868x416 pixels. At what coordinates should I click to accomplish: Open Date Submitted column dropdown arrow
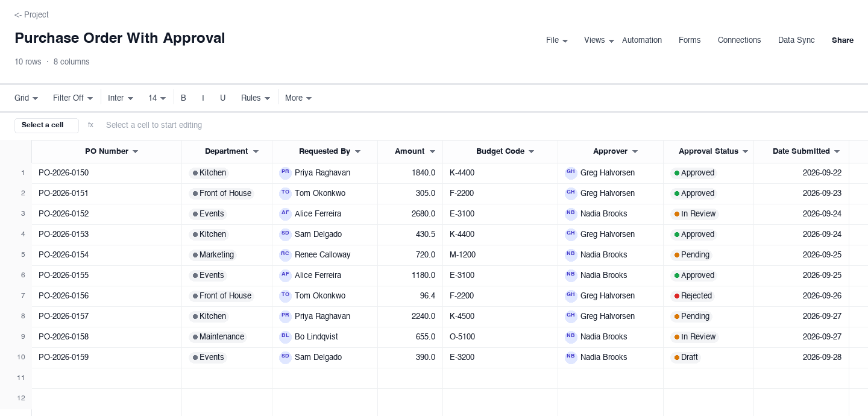[837, 152]
